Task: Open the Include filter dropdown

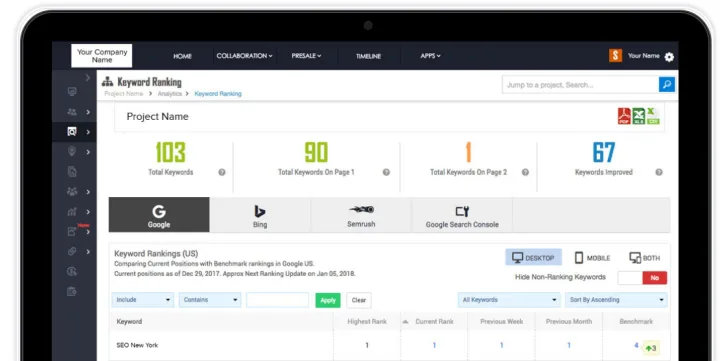Action: (x=142, y=300)
